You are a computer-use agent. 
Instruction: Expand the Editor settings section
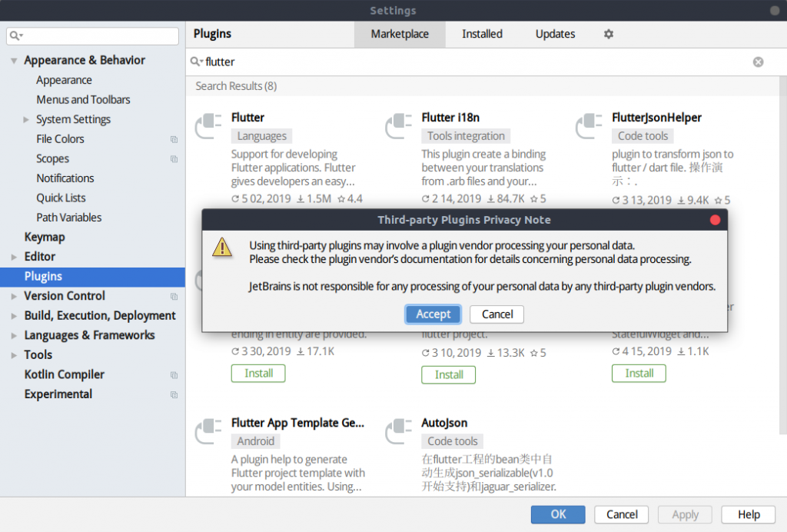pos(14,257)
